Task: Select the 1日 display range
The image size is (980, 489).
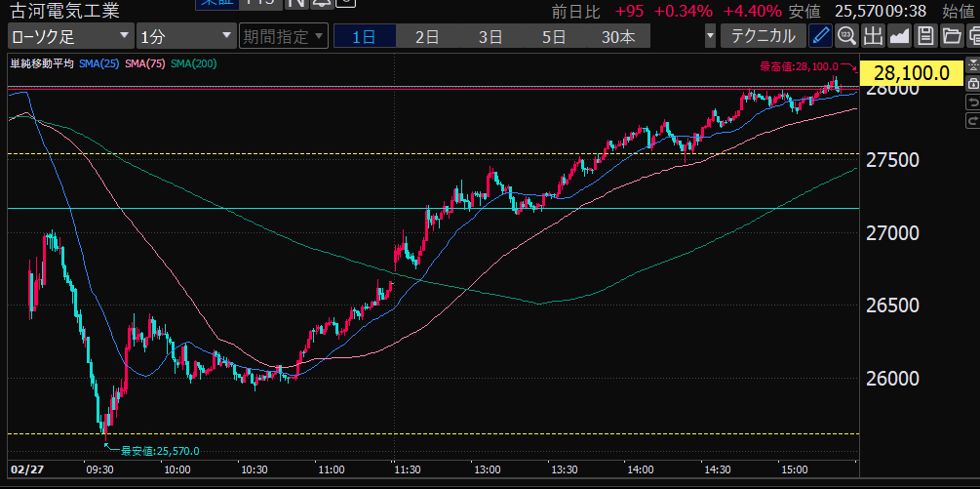Action: pyautogui.click(x=364, y=37)
